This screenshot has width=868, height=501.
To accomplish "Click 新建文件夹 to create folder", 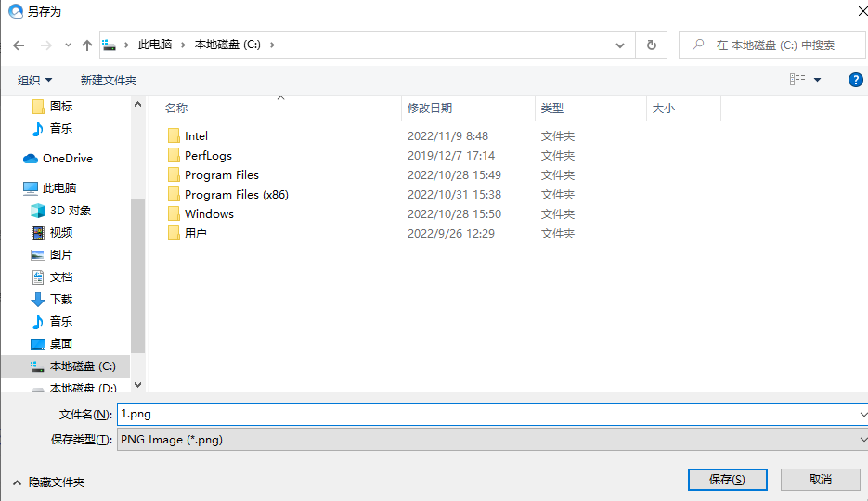I will pyautogui.click(x=108, y=81).
